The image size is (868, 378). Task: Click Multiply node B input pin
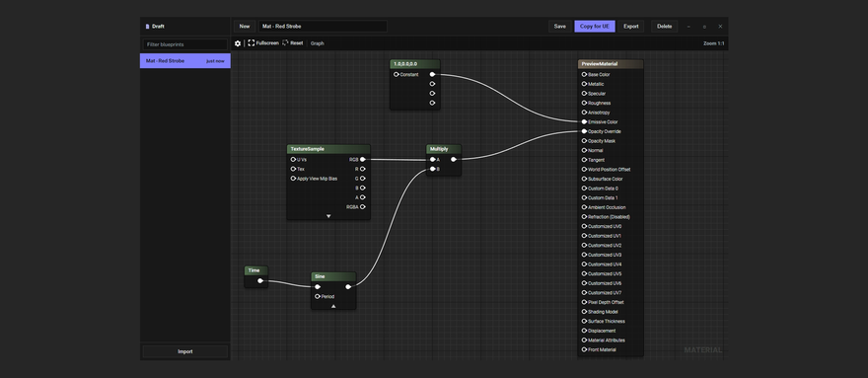click(432, 169)
